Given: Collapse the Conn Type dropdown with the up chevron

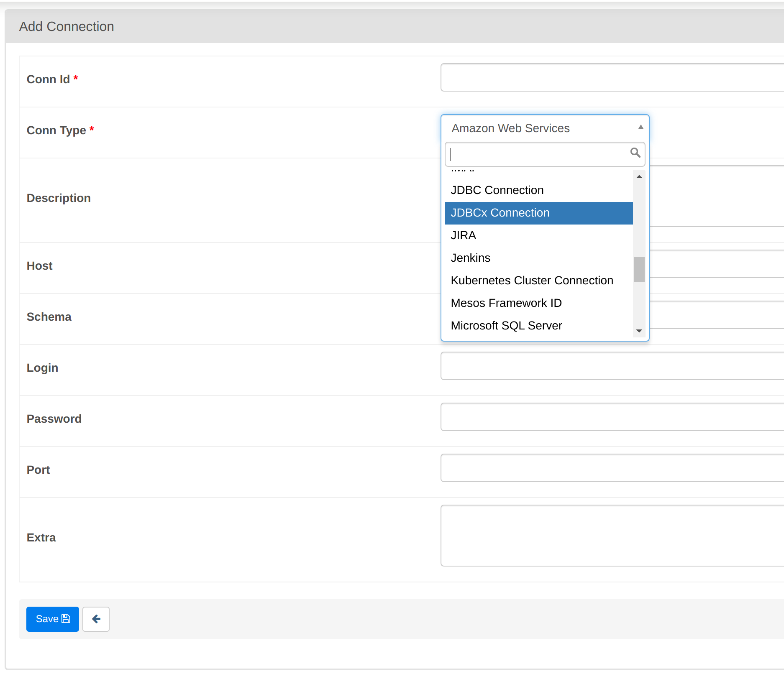Looking at the screenshot, I should tap(640, 127).
